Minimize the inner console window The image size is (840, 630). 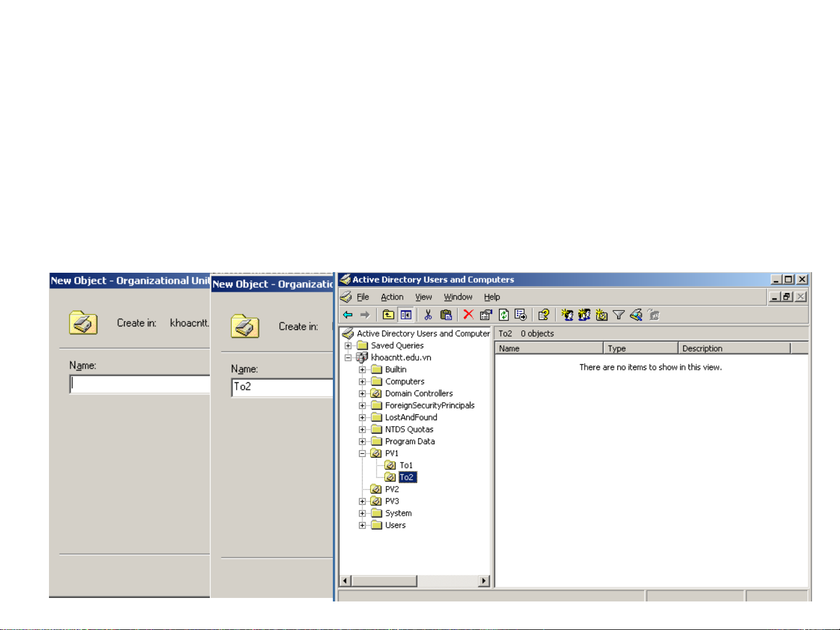[x=775, y=297]
